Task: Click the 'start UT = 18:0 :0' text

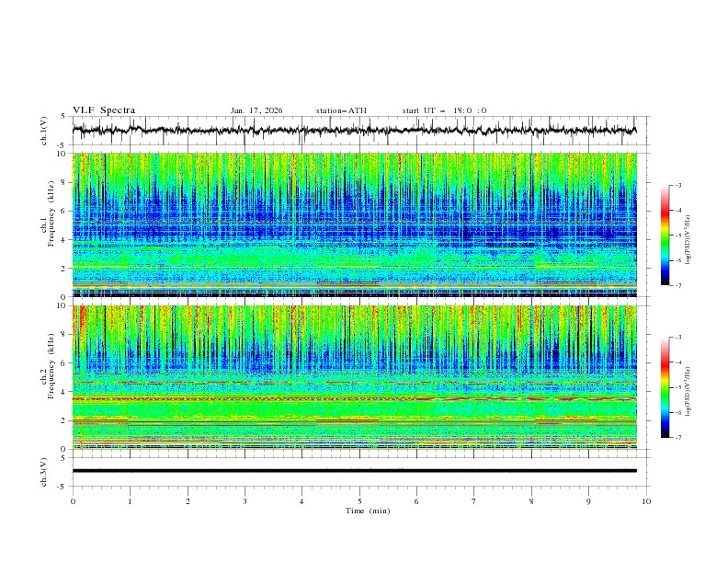Action: point(444,110)
